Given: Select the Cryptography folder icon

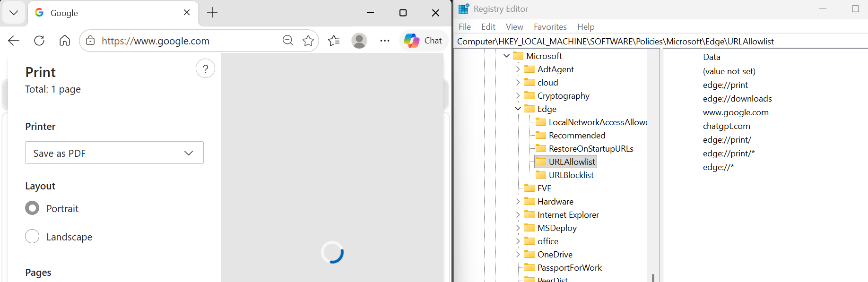Looking at the screenshot, I should coord(529,95).
